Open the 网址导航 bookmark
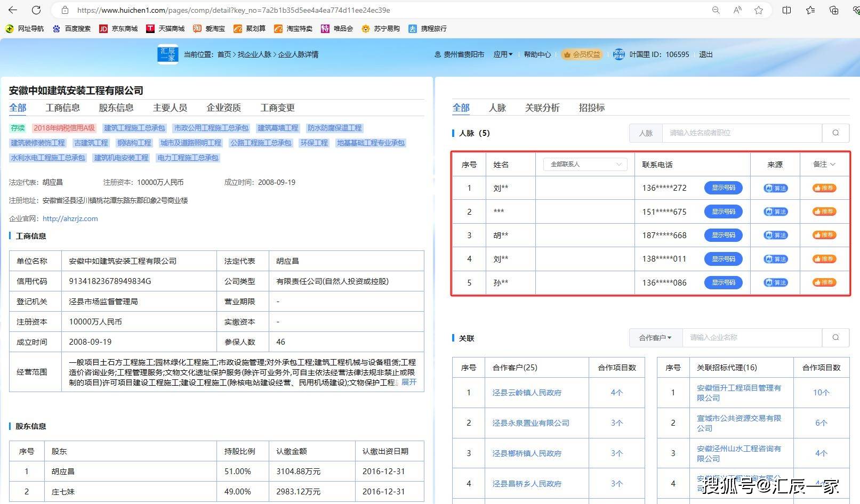860x504 pixels. [25, 29]
